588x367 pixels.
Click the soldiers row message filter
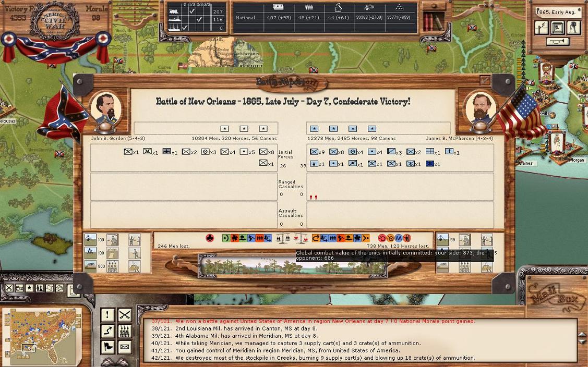124,331
